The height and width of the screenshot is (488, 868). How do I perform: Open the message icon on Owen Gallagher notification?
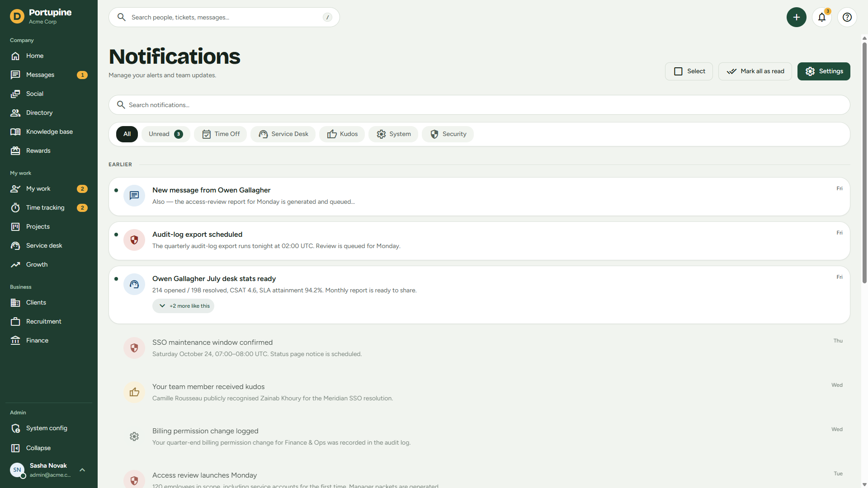point(134,196)
